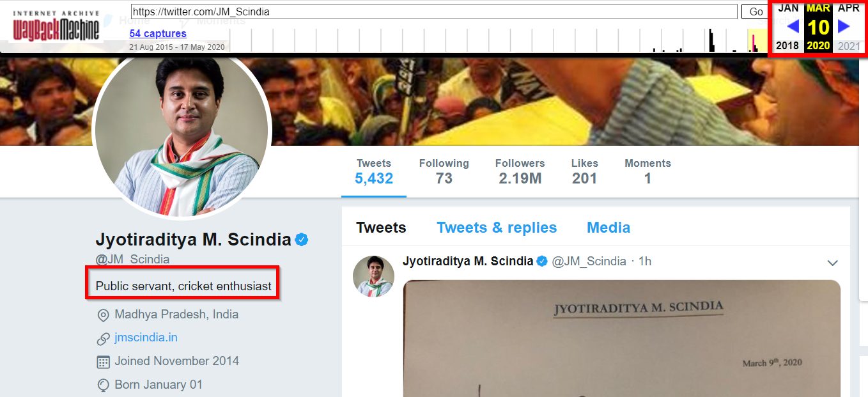Click the chain link icon beside jmscindia.in
Screen dimensions: 868x397
[x=103, y=338]
